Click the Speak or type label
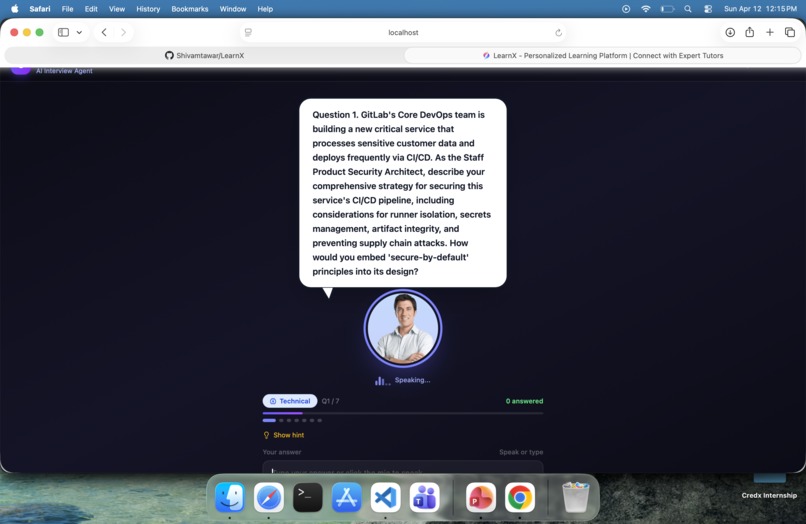Image resolution: width=806 pixels, height=524 pixels. [521, 452]
